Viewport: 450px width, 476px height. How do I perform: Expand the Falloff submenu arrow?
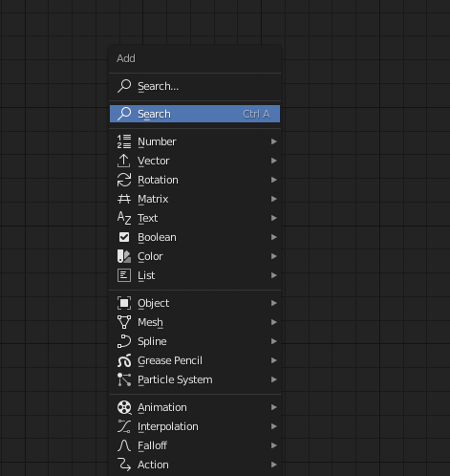tap(273, 445)
